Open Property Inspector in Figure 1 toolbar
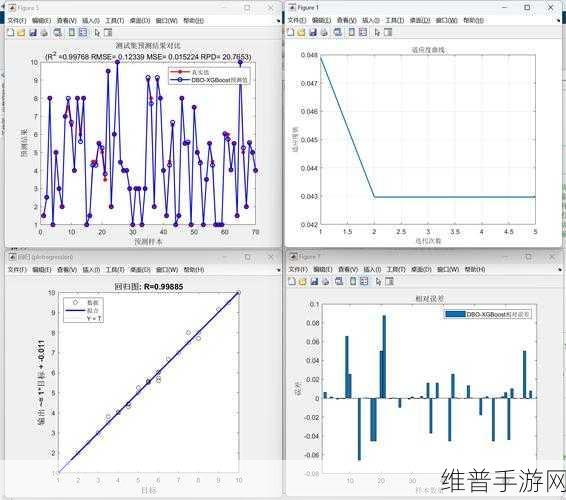 pyautogui.click(x=388, y=32)
